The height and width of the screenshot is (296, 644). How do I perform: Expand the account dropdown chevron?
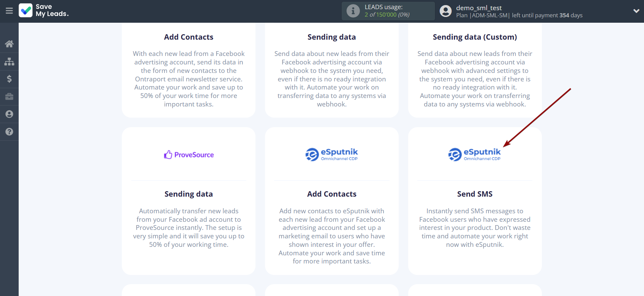tap(636, 11)
